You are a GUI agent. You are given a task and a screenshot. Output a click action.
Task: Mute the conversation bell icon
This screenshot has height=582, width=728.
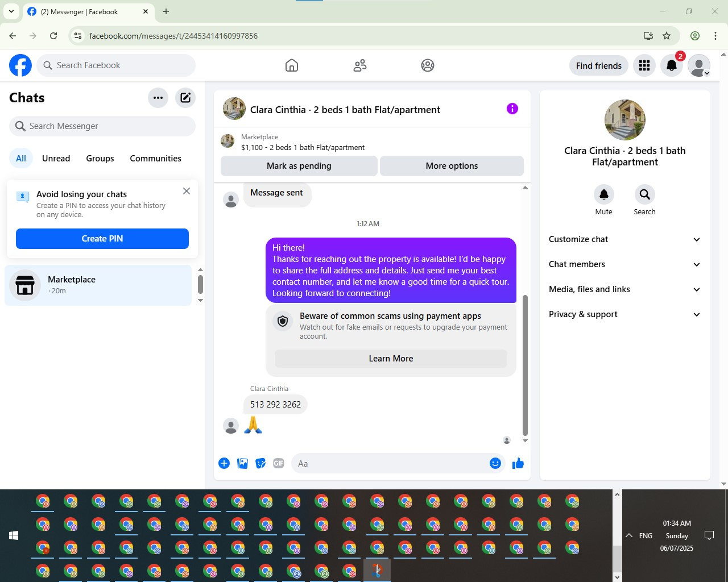point(604,194)
